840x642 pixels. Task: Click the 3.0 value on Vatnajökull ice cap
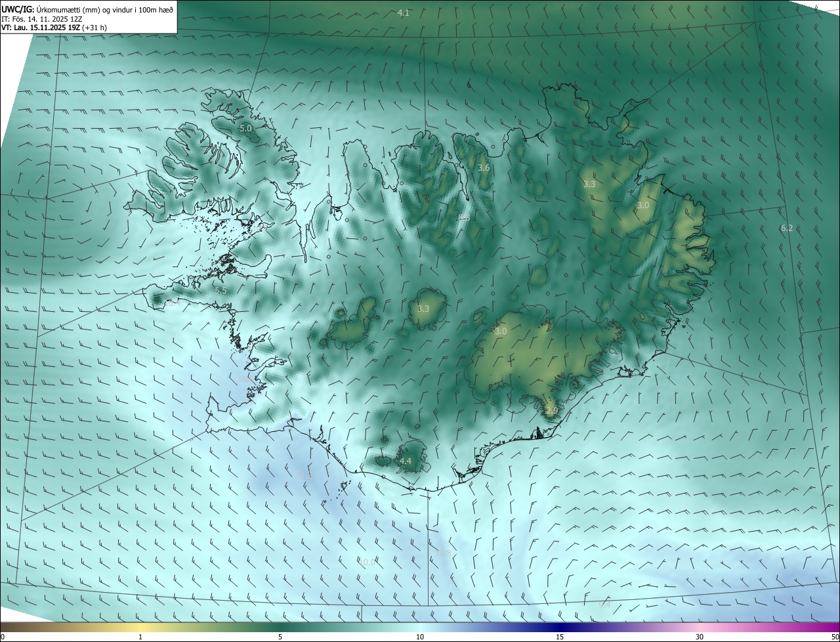click(501, 332)
